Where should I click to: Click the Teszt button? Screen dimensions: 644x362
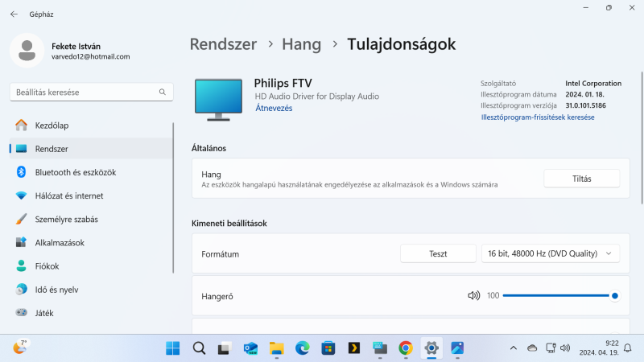point(438,253)
